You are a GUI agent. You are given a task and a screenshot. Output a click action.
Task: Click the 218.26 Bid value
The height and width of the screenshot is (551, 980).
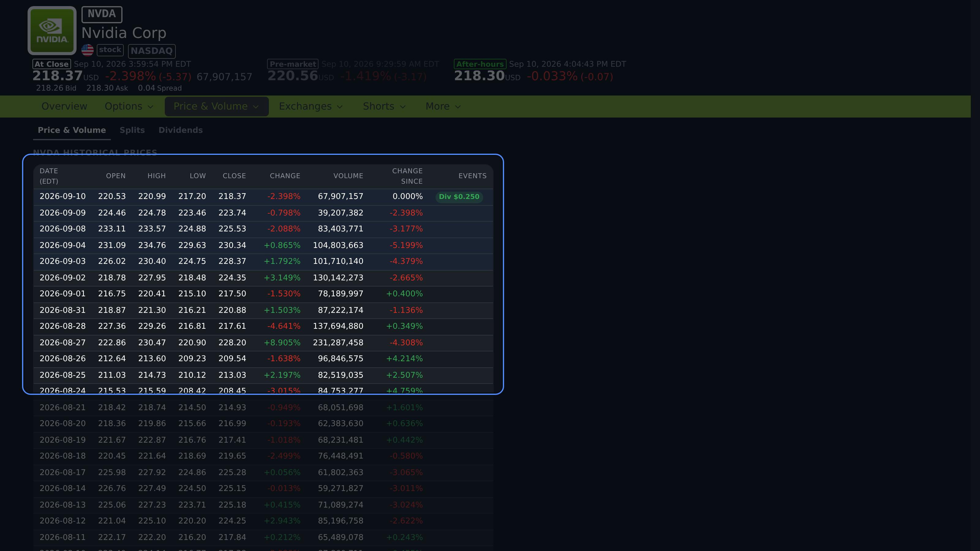click(56, 88)
